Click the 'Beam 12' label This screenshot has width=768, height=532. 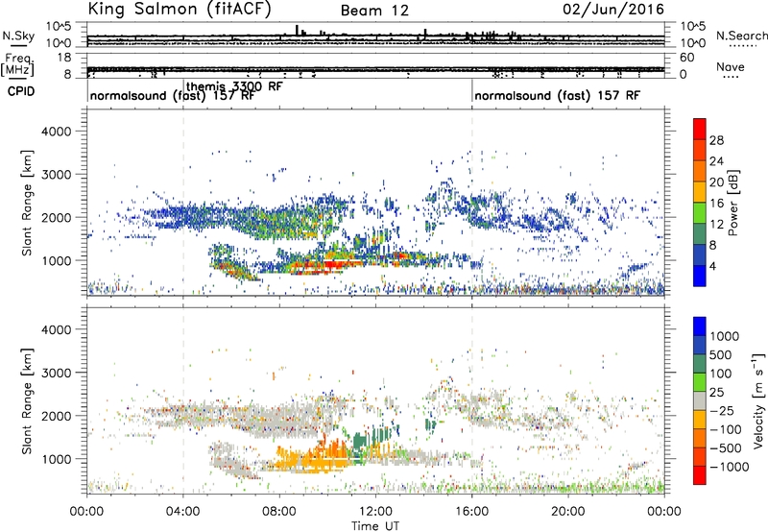374,11
